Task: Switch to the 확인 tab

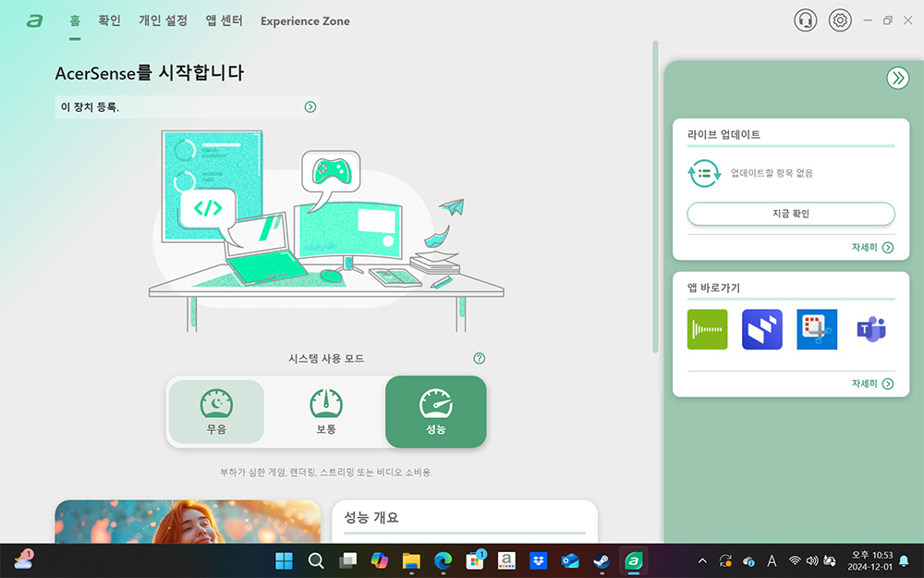Action: click(110, 20)
